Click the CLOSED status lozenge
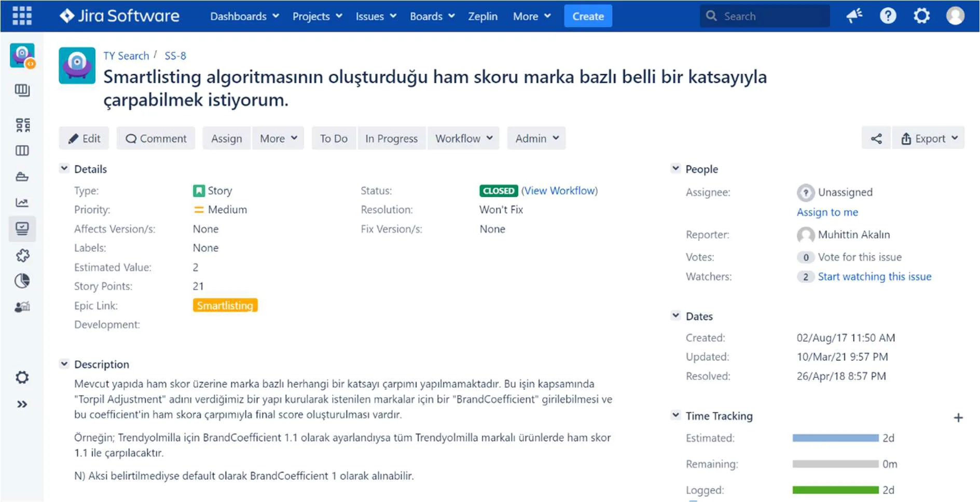980x502 pixels. point(498,191)
